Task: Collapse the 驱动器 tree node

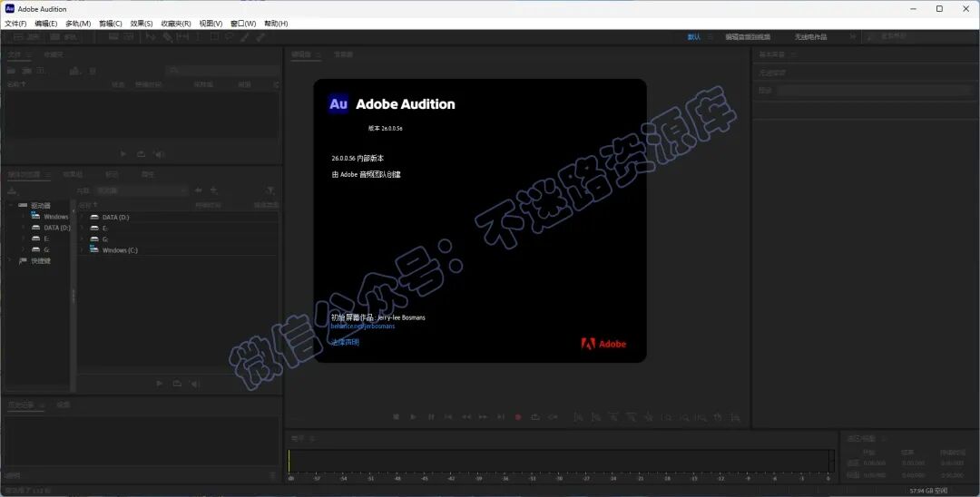Action: click(11, 205)
